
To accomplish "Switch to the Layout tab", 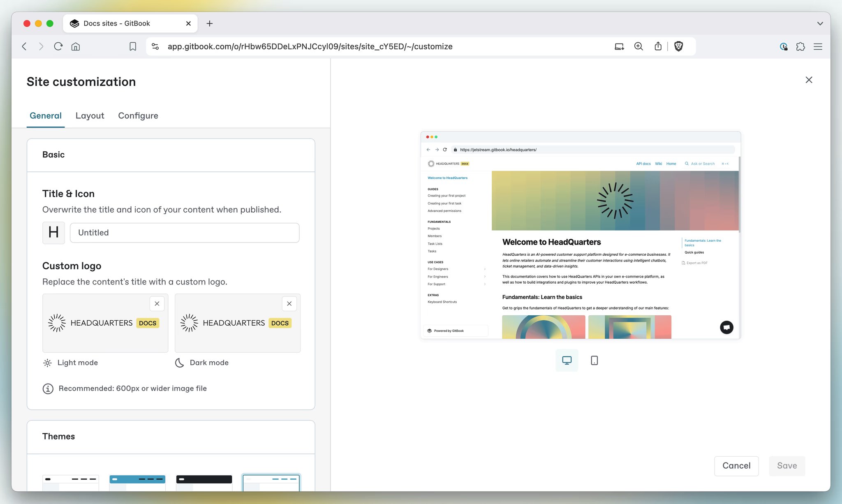I will [x=90, y=116].
